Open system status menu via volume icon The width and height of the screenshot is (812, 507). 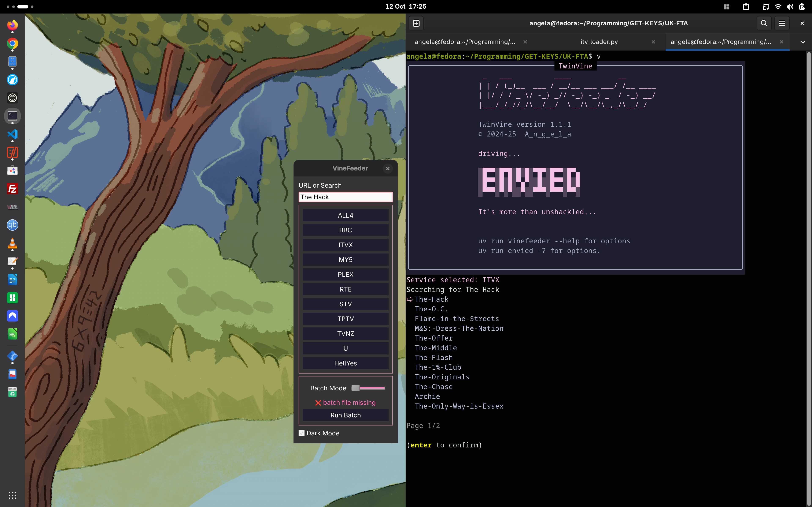(790, 7)
